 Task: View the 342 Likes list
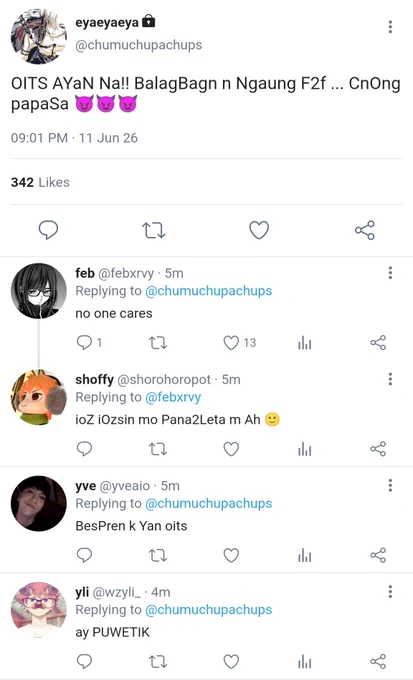point(40,182)
